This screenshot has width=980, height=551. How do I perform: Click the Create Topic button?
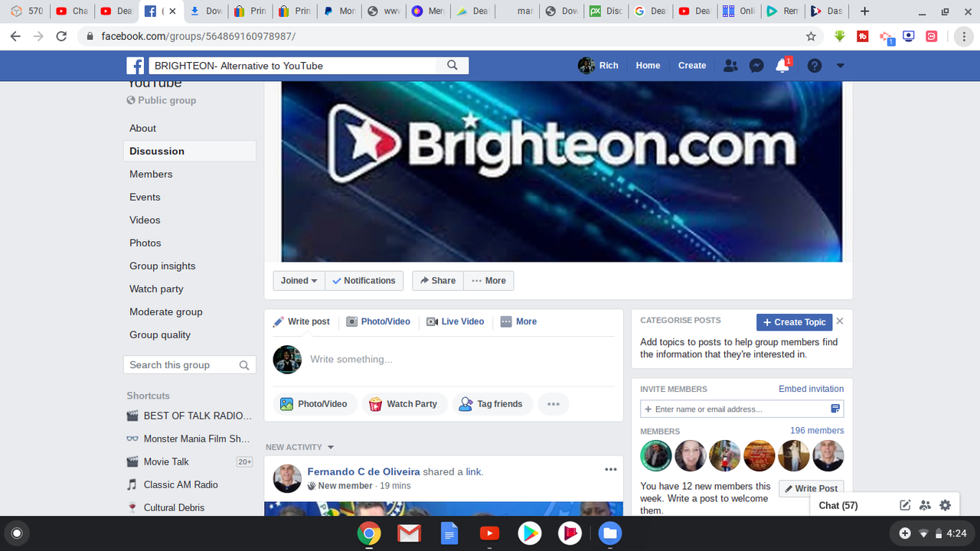coord(794,322)
